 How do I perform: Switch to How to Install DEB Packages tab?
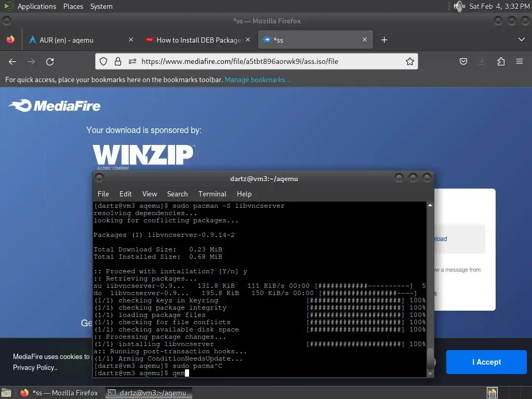[198, 39]
